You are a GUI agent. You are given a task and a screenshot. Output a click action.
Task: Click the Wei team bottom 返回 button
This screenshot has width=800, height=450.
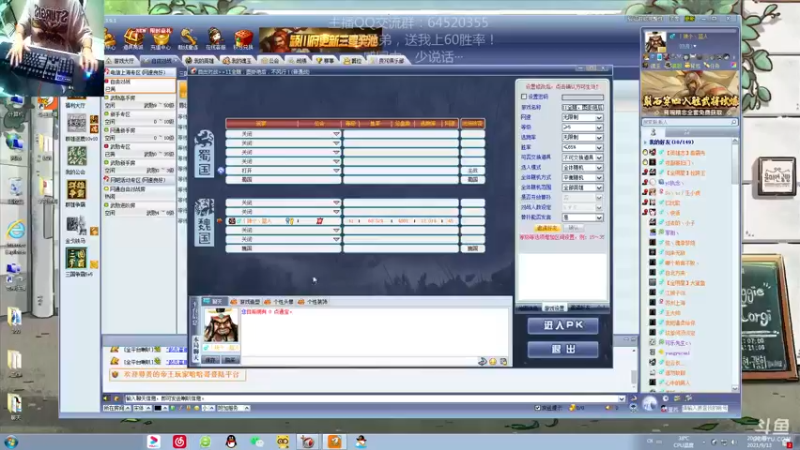click(472, 248)
